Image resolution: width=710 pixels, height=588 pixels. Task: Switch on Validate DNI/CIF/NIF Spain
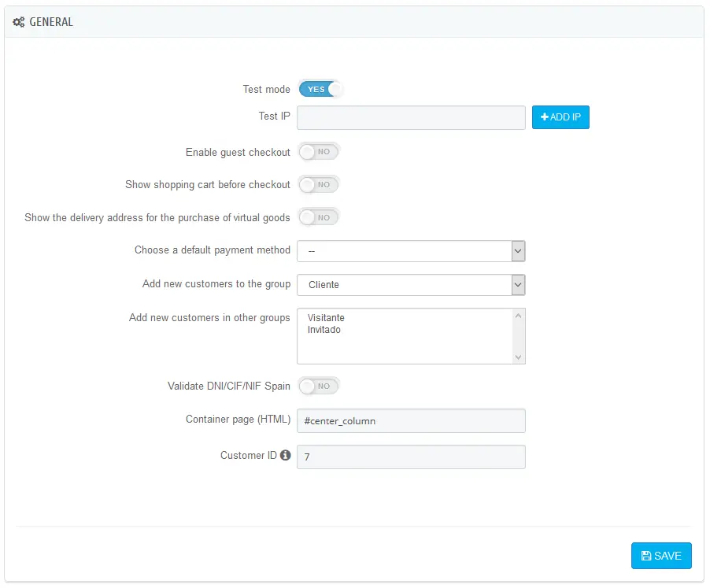point(319,386)
